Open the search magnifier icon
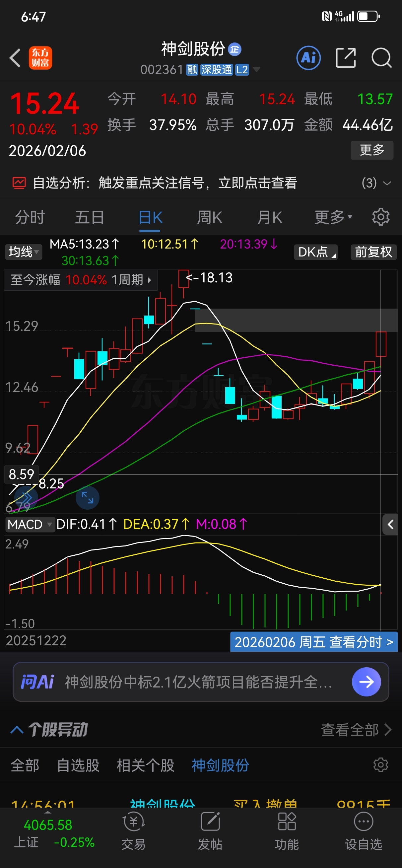 click(x=381, y=58)
